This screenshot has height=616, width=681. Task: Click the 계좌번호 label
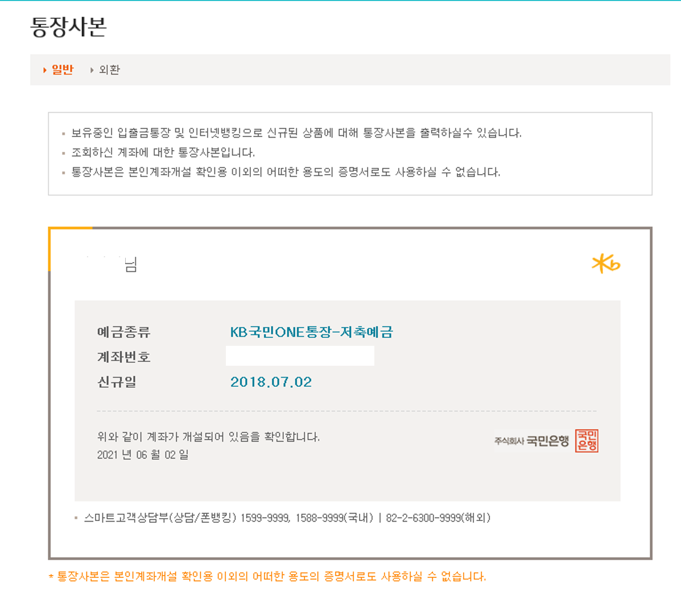[x=123, y=357]
